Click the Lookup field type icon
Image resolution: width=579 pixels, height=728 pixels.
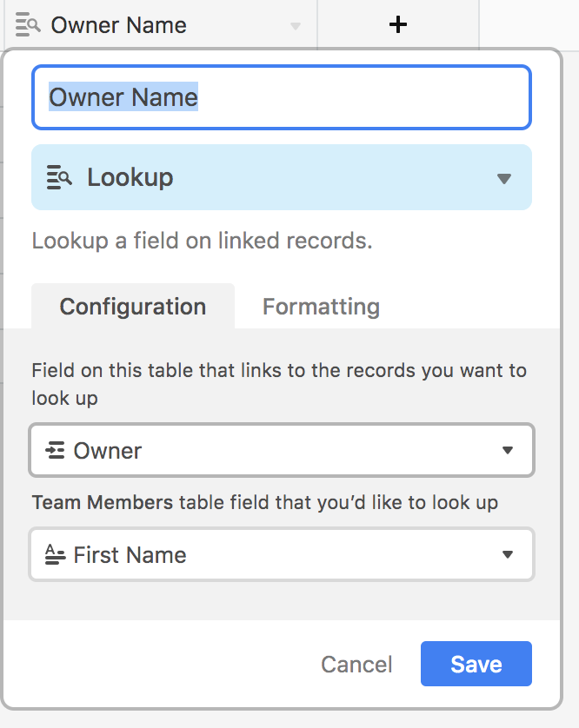(59, 177)
